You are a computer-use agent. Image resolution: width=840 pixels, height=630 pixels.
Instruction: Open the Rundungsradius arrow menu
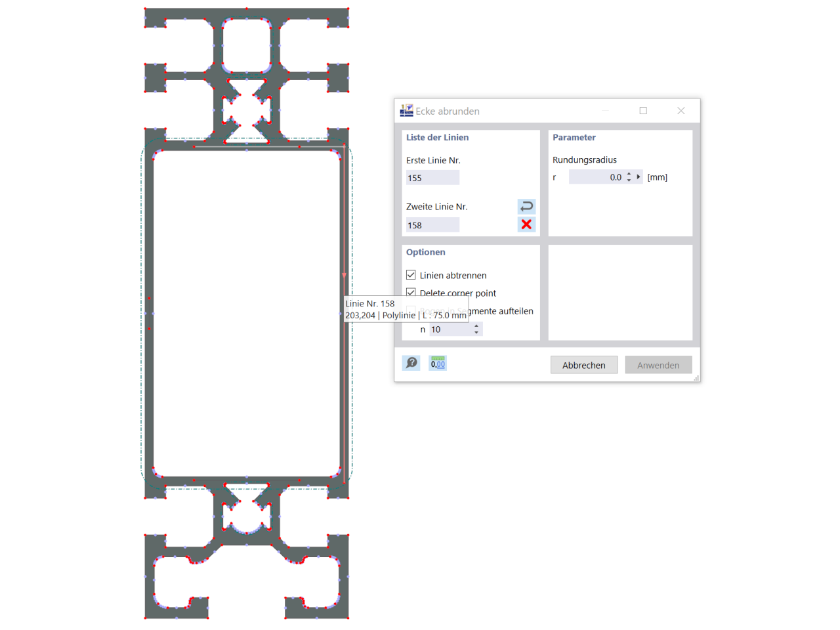point(639,177)
